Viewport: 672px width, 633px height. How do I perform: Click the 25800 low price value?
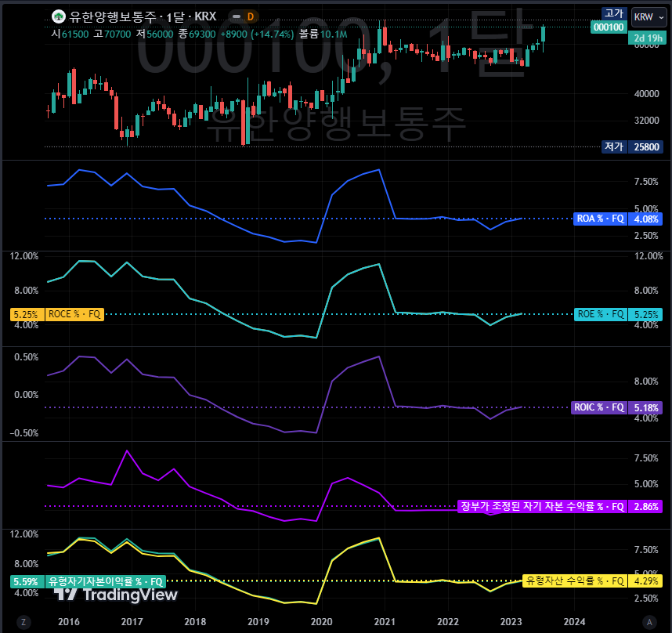[646, 147]
